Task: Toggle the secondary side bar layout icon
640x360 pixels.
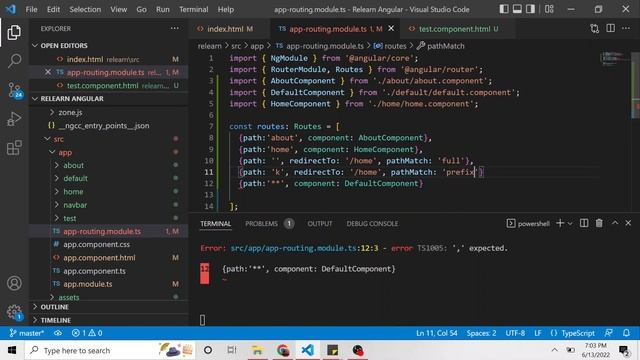Action: (530, 9)
